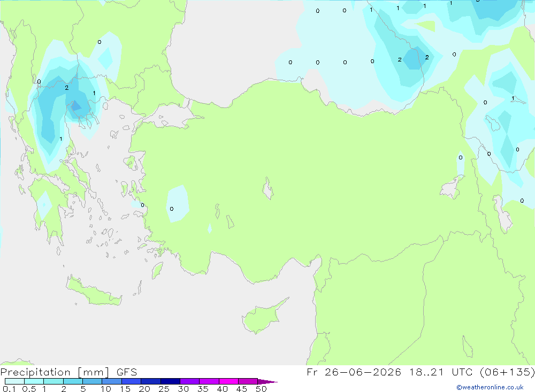Viewport: 535px width, 392px height.
Task: Click the 45–50 mm legend color swatch
Action: coord(248,381)
